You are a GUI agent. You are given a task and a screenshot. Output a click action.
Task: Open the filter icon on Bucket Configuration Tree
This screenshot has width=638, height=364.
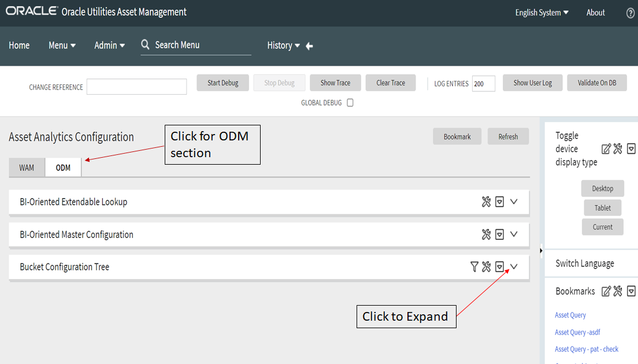click(474, 266)
